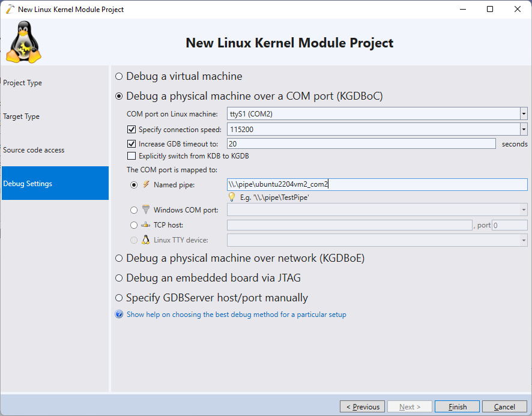Expand the COM port on Linux machine dropdown
Viewport: 532px width, 416px height.
click(x=524, y=113)
